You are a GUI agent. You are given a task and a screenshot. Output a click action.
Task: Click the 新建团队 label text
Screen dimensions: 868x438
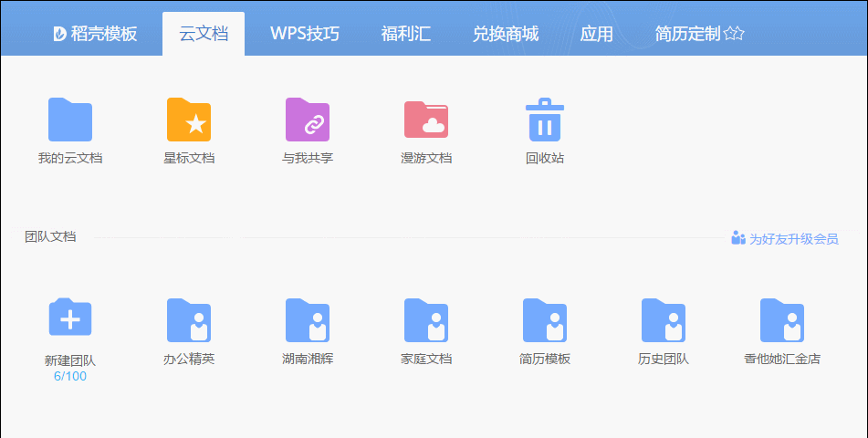[69, 361]
